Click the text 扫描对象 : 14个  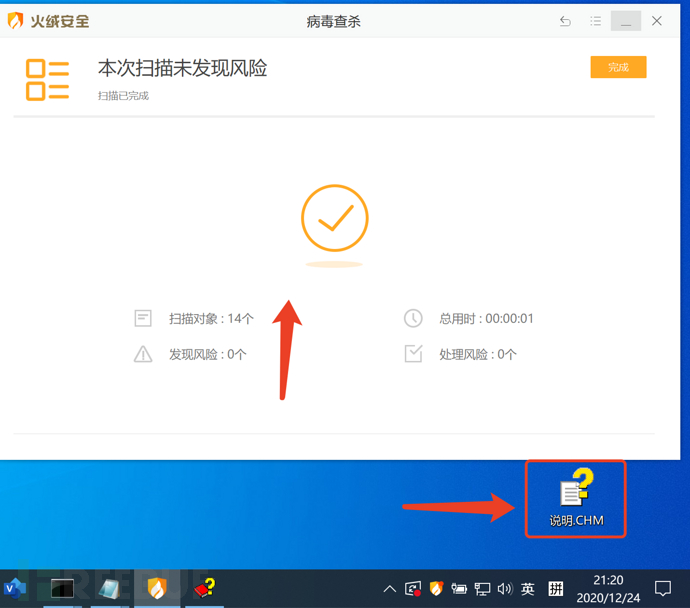tap(211, 319)
